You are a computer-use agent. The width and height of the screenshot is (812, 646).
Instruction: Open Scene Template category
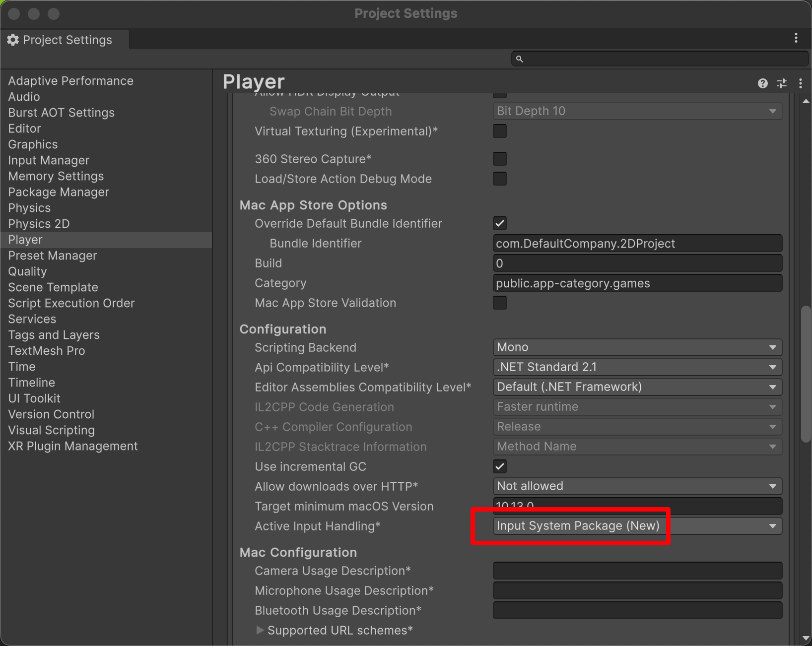coord(53,287)
